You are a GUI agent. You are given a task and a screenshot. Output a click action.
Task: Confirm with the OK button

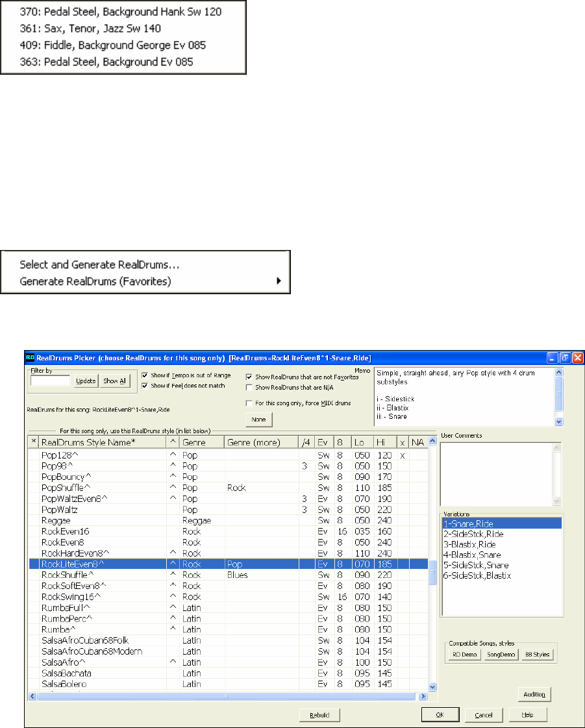click(x=440, y=715)
